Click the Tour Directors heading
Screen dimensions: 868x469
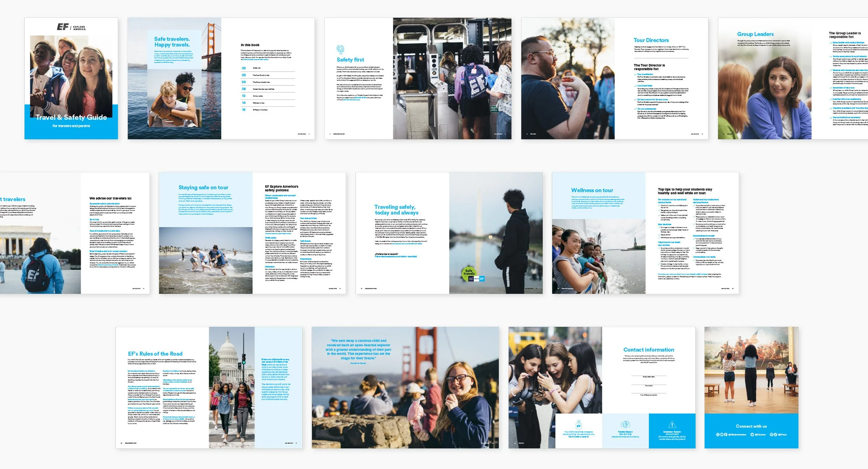coord(651,40)
